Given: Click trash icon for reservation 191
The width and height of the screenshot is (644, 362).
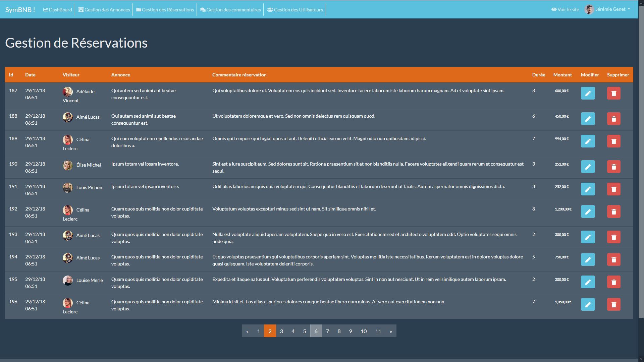Looking at the screenshot, I should (x=613, y=189).
